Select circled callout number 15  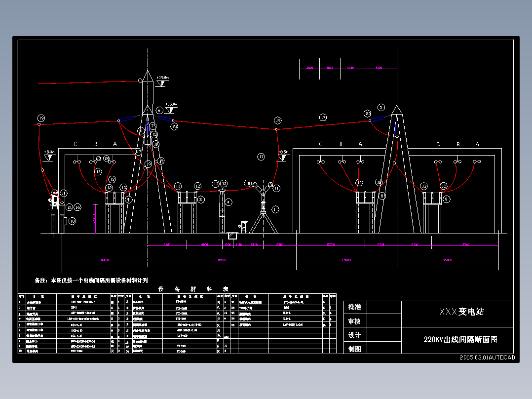coord(154,134)
